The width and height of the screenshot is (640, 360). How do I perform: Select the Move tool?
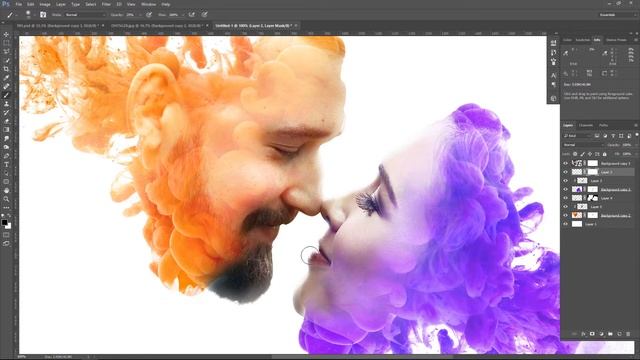[x=6, y=35]
